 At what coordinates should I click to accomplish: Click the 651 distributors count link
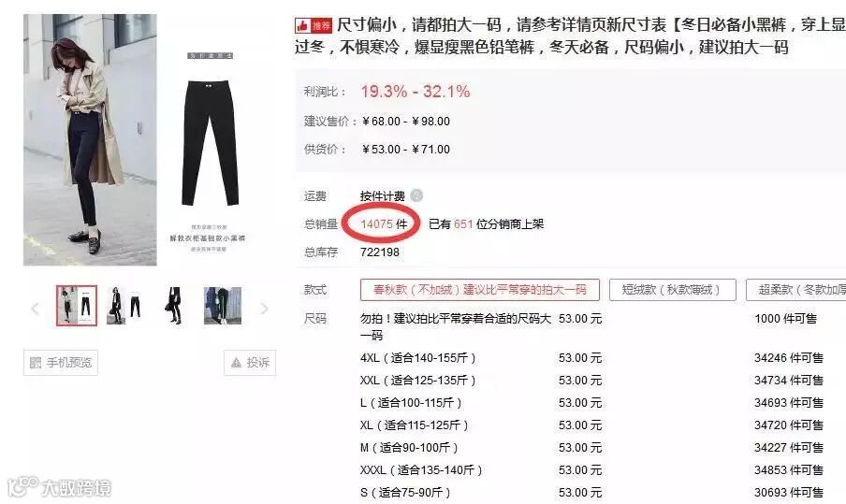click(x=463, y=223)
